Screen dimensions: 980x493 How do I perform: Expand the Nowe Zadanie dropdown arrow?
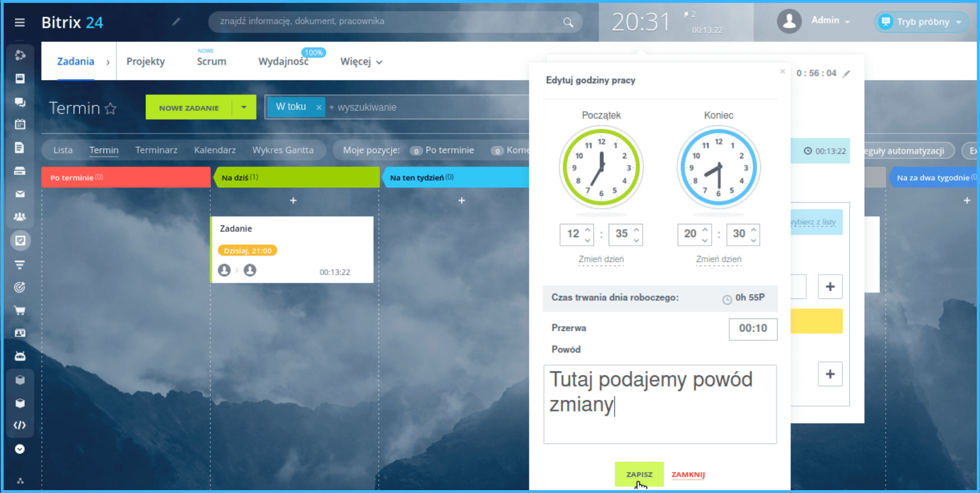[x=244, y=108]
